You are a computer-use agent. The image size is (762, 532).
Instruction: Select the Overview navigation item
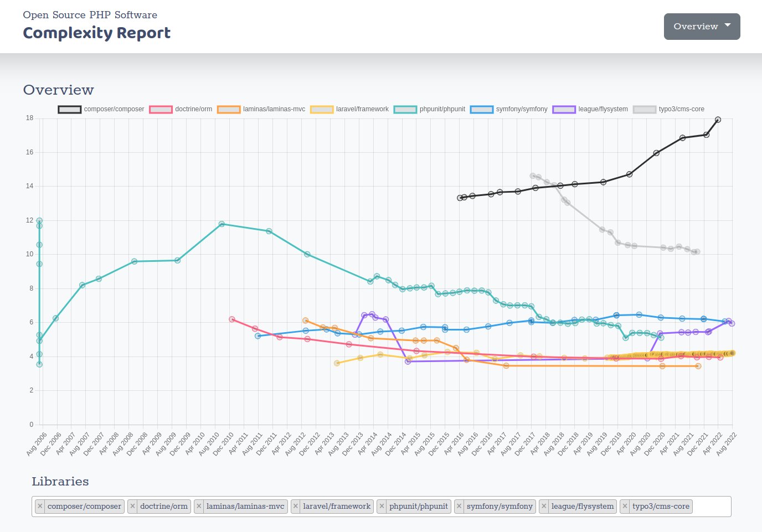pos(696,26)
